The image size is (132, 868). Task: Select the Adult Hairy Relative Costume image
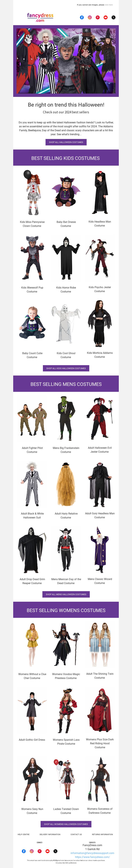pos(66,485)
